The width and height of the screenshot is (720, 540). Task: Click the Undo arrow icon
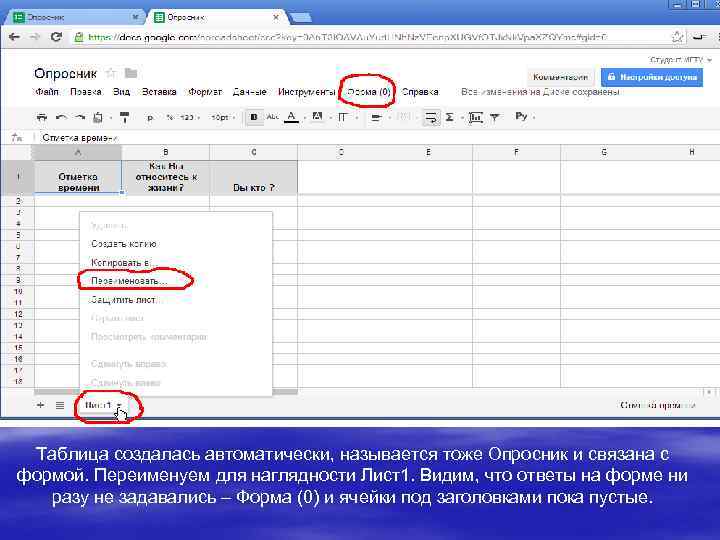[x=61, y=118]
